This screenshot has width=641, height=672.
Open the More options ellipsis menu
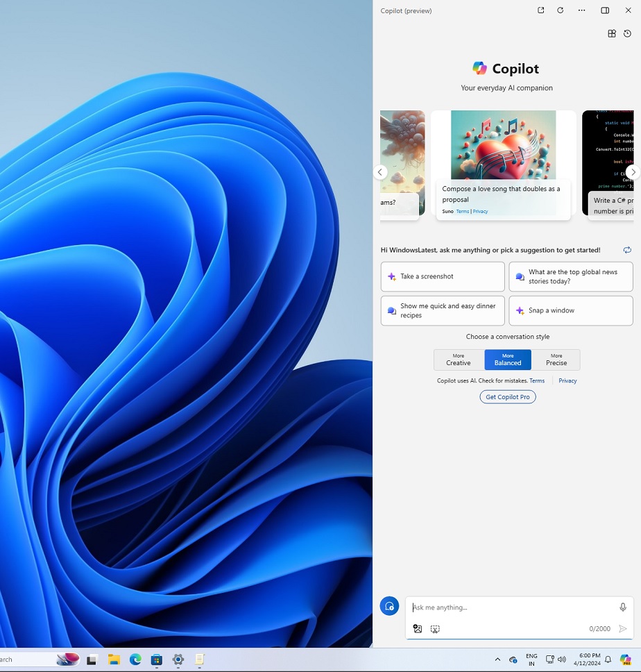[581, 10]
